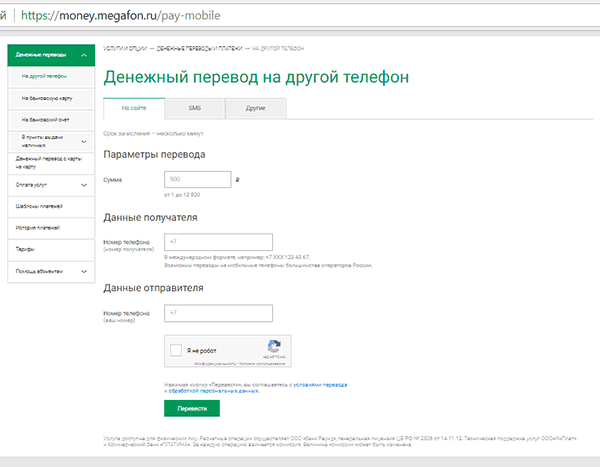
Task: Switch to the Другие tab
Action: (256, 108)
